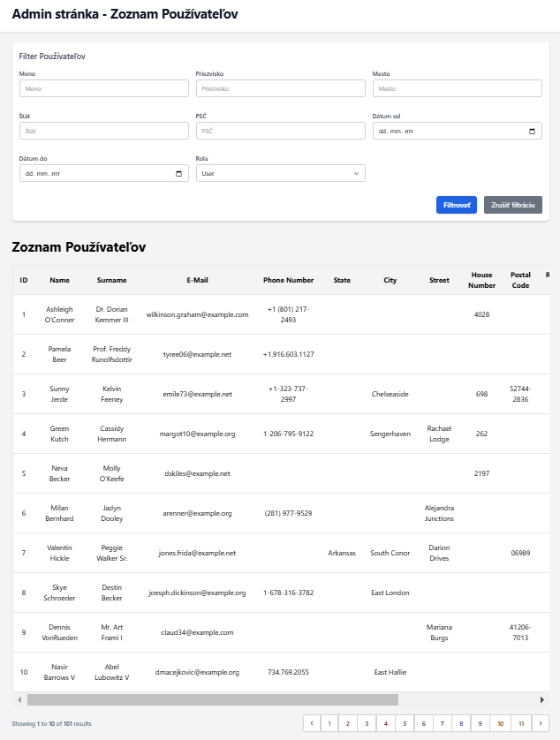Open the Rola dropdown showing User

click(281, 173)
